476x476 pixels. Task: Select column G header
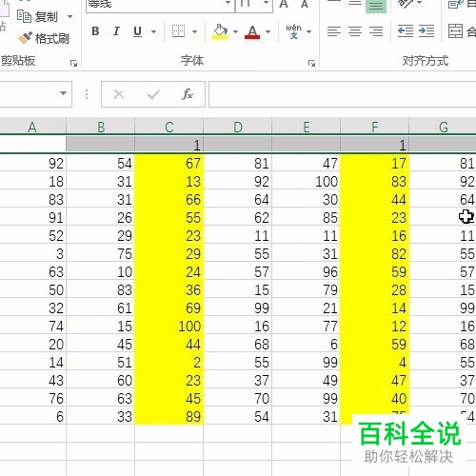point(443,127)
